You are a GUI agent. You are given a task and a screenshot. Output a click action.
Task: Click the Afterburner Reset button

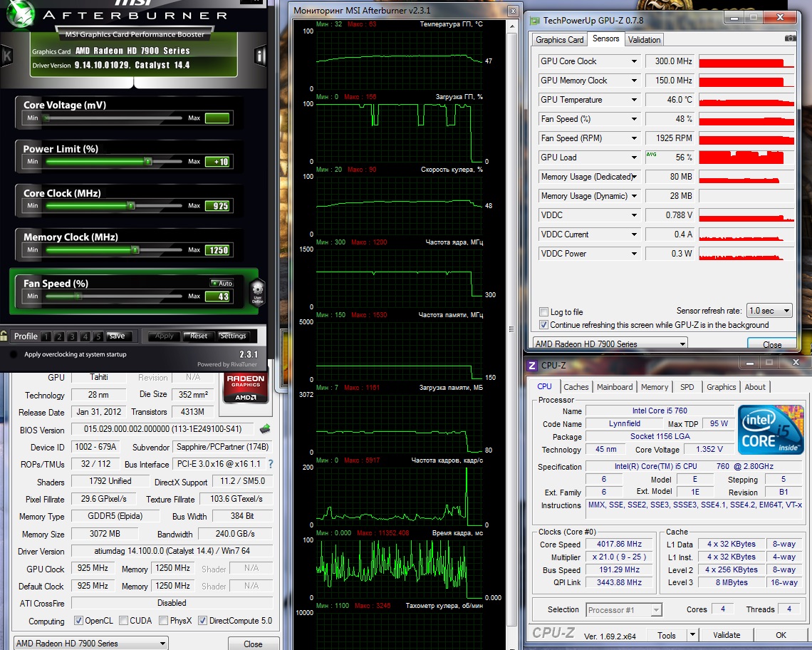tap(198, 336)
